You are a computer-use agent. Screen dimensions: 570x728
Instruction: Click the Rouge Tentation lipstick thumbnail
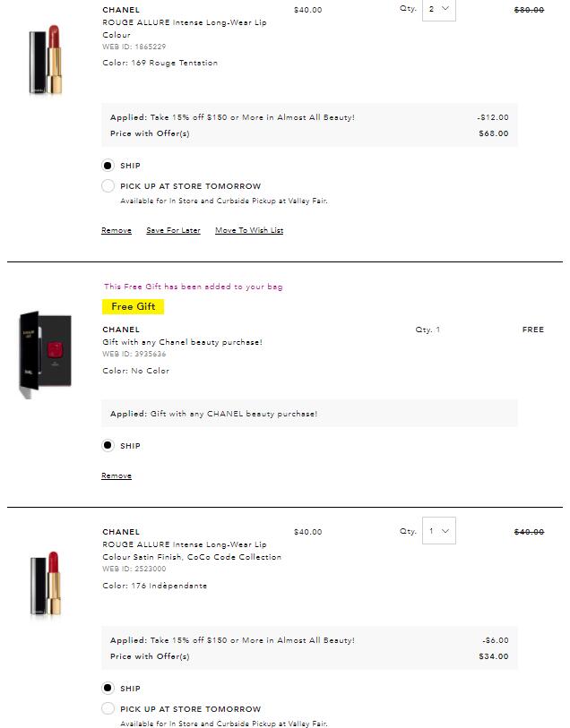pos(44,61)
